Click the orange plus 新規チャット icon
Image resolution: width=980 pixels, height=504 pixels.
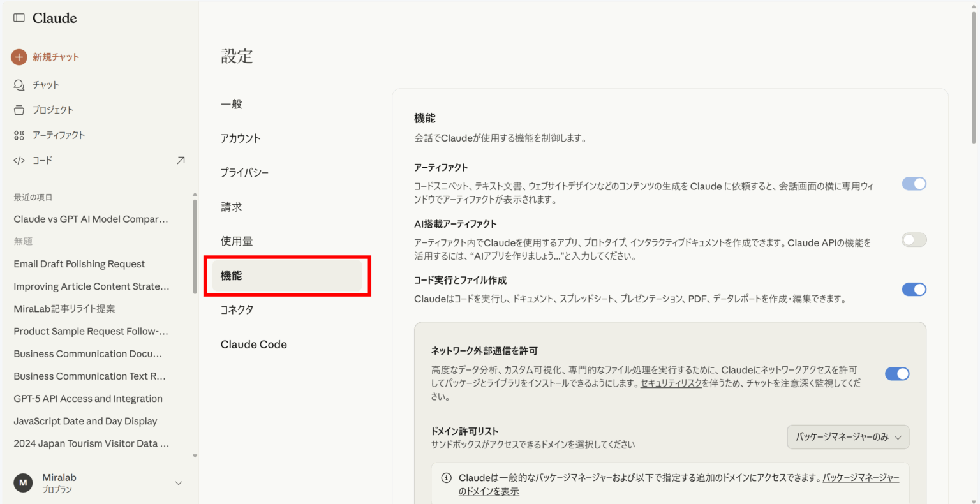coord(19,57)
